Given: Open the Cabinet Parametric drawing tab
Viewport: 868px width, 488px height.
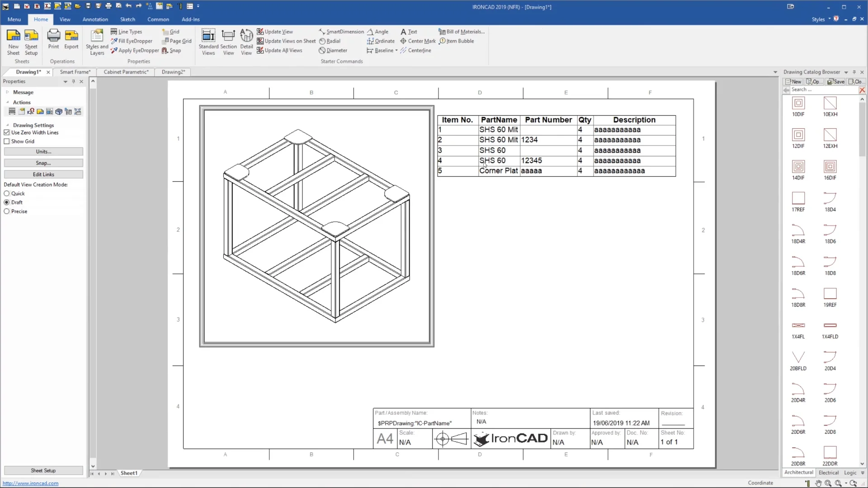Looking at the screenshot, I should click(x=126, y=72).
